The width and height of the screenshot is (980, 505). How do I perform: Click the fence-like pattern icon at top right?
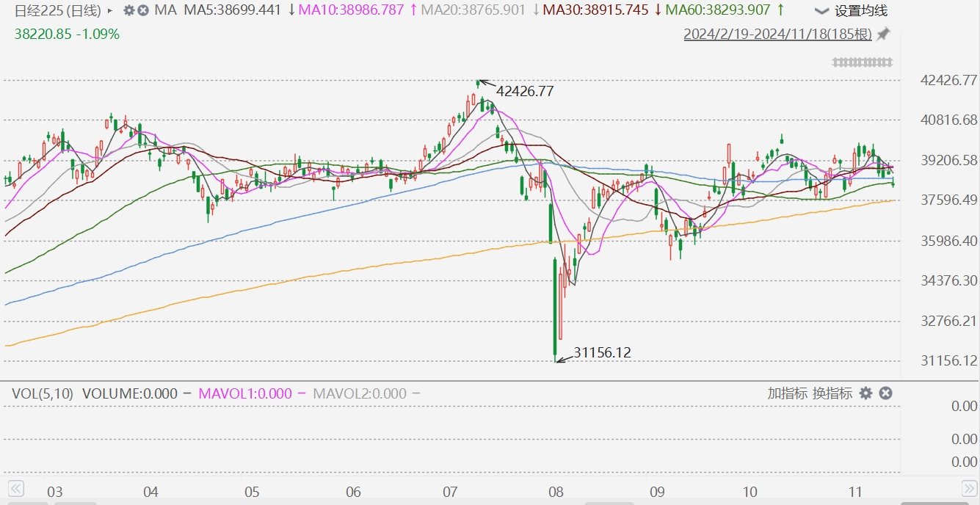click(862, 62)
